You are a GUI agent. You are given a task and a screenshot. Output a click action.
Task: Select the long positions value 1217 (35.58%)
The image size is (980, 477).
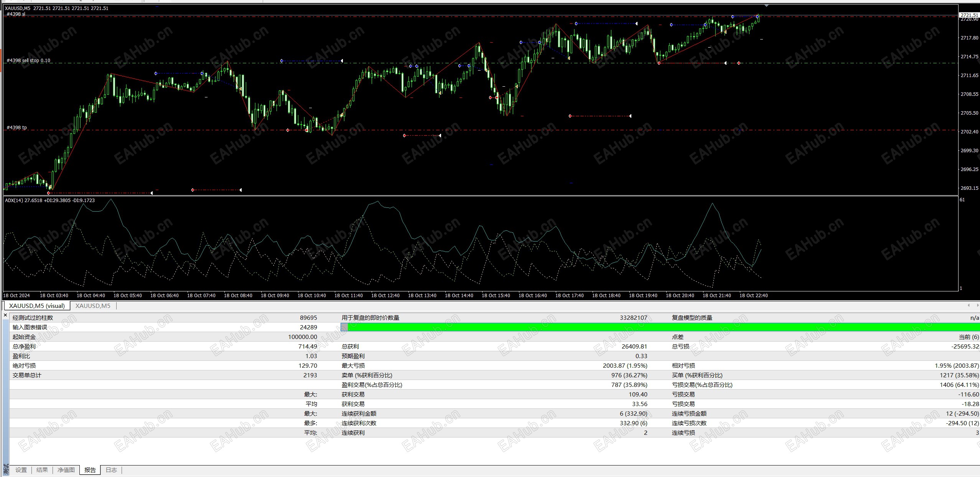pyautogui.click(x=959, y=375)
